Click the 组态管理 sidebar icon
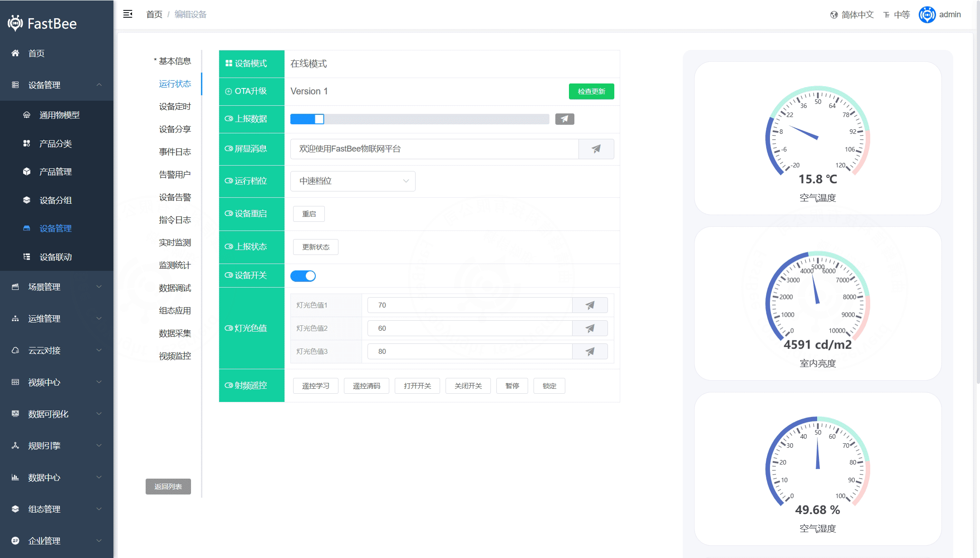The width and height of the screenshot is (980, 558). [15, 509]
